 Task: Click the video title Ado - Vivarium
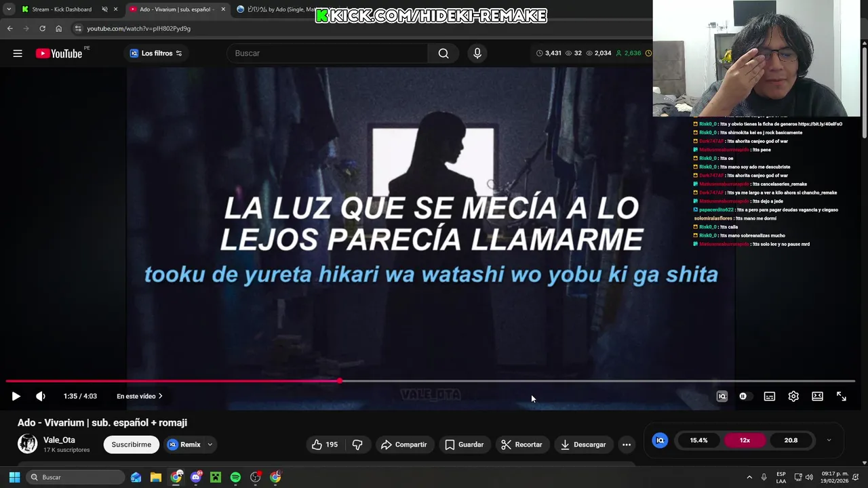pyautogui.click(x=102, y=423)
